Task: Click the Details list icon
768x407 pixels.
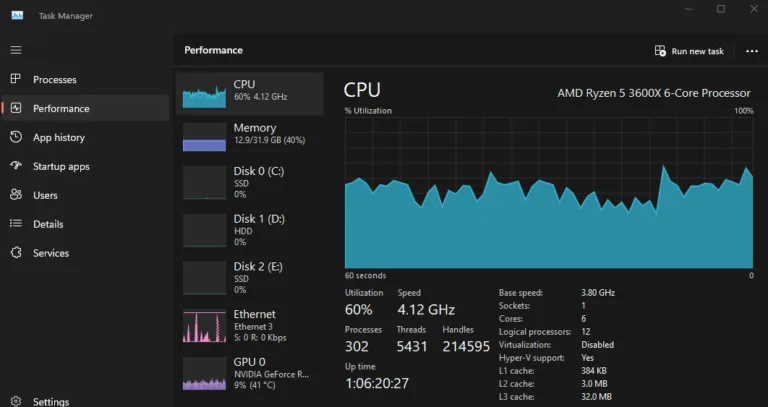Action: coord(16,223)
